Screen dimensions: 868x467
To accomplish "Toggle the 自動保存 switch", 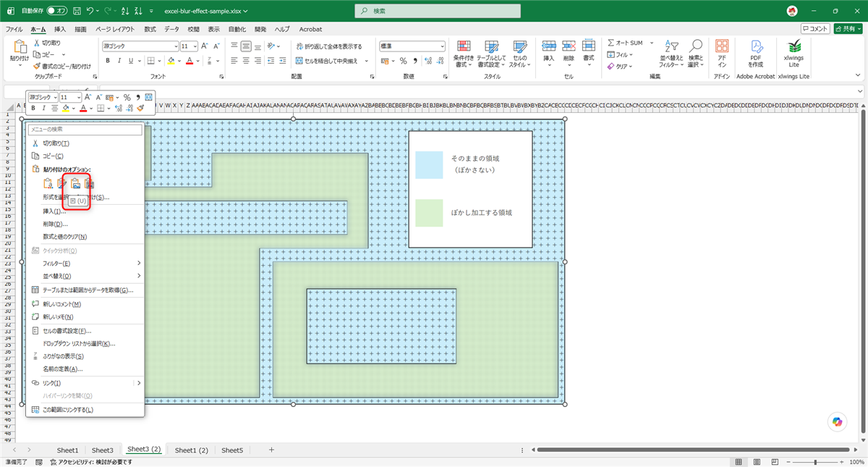I will (x=56, y=11).
